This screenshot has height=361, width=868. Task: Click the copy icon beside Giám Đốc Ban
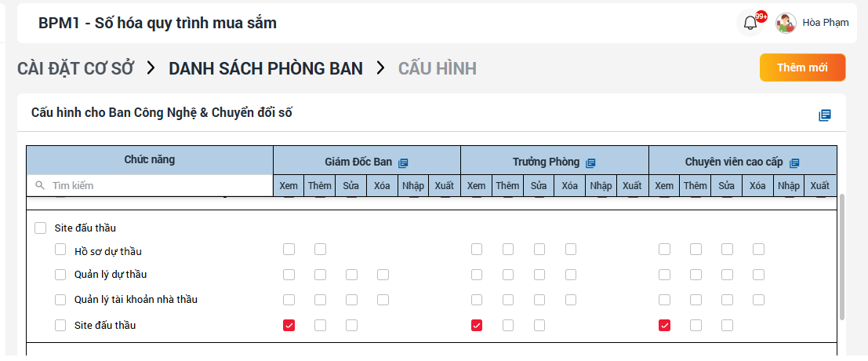point(403,162)
